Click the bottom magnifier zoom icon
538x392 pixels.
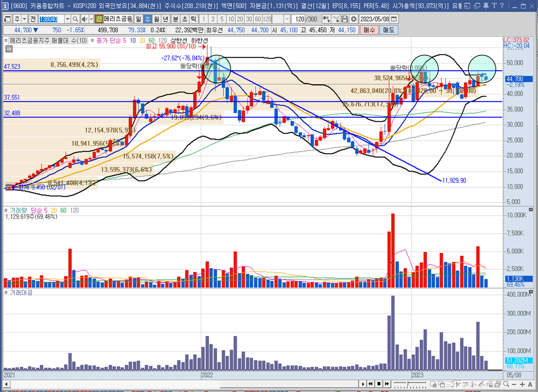coord(506,384)
